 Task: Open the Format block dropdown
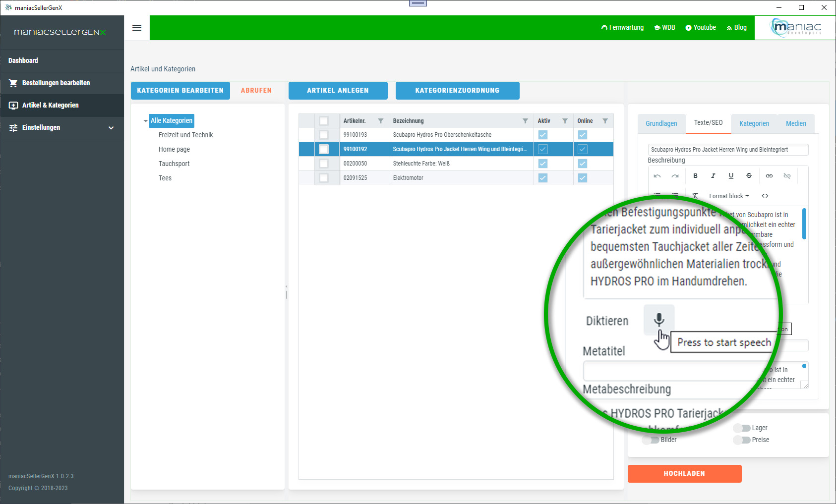pyautogui.click(x=729, y=196)
